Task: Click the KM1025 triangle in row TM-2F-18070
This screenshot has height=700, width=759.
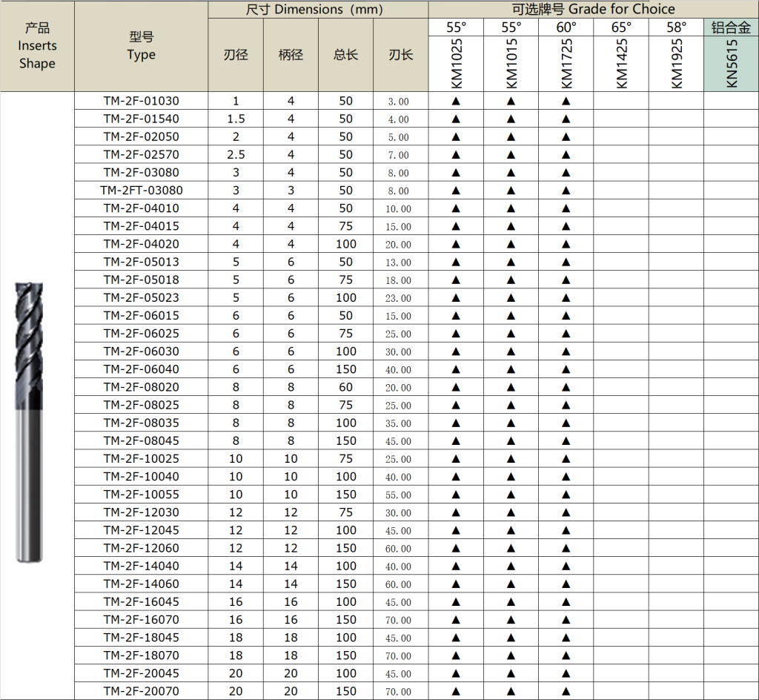Action: click(x=456, y=656)
